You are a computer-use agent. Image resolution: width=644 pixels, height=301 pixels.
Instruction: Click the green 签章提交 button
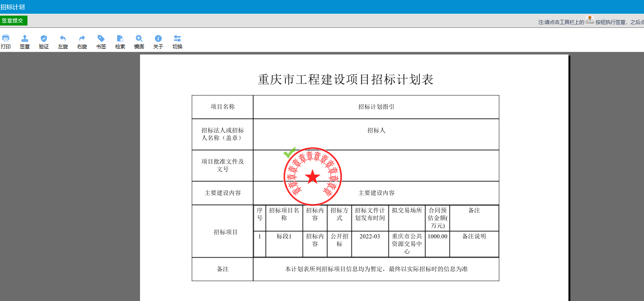(13, 21)
